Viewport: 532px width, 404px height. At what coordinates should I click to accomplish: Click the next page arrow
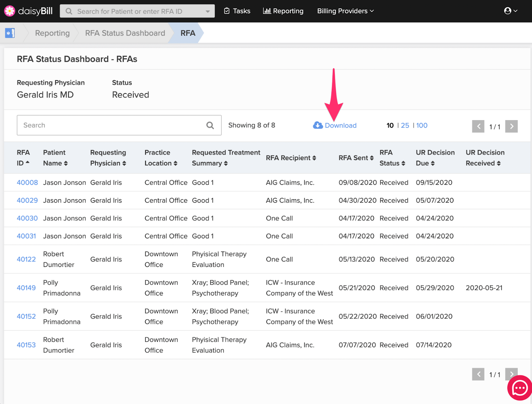pyautogui.click(x=511, y=126)
